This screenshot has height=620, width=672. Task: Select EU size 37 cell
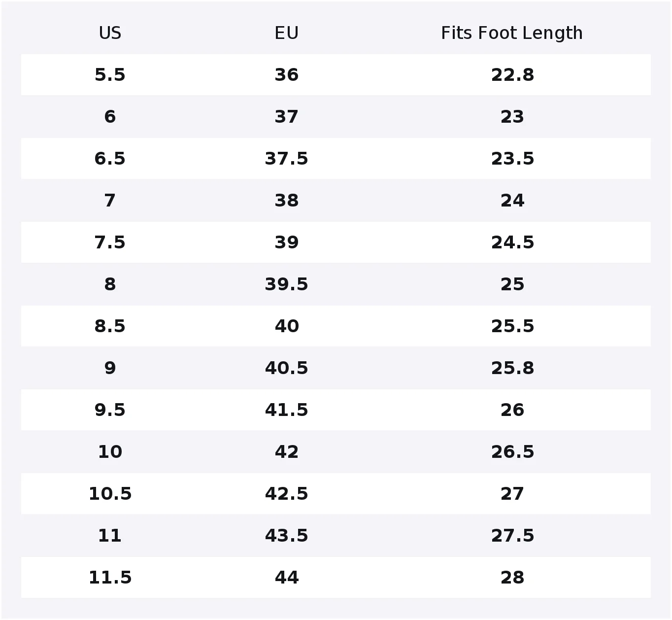(286, 117)
